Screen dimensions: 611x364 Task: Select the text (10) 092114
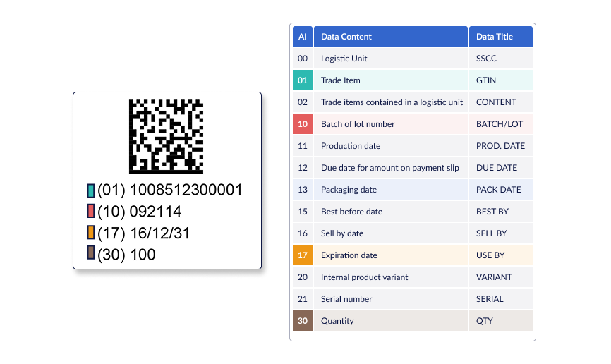(140, 212)
